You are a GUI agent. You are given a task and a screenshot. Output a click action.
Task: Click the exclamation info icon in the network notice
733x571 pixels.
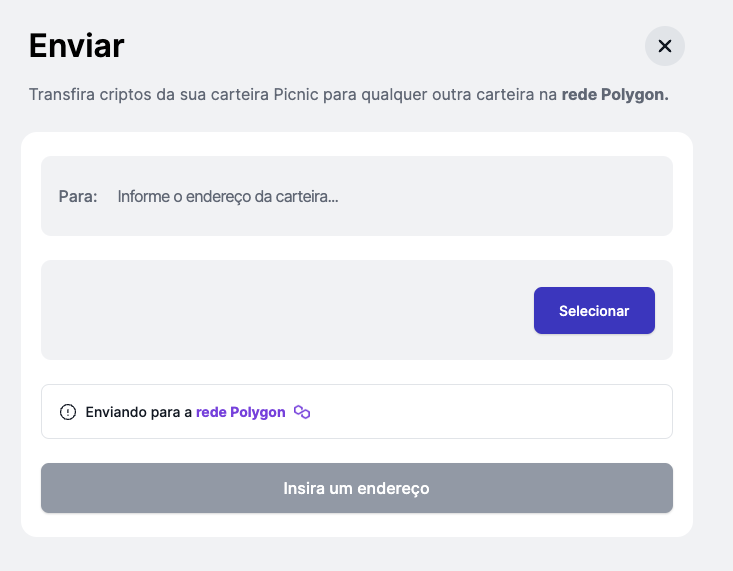[x=68, y=412]
